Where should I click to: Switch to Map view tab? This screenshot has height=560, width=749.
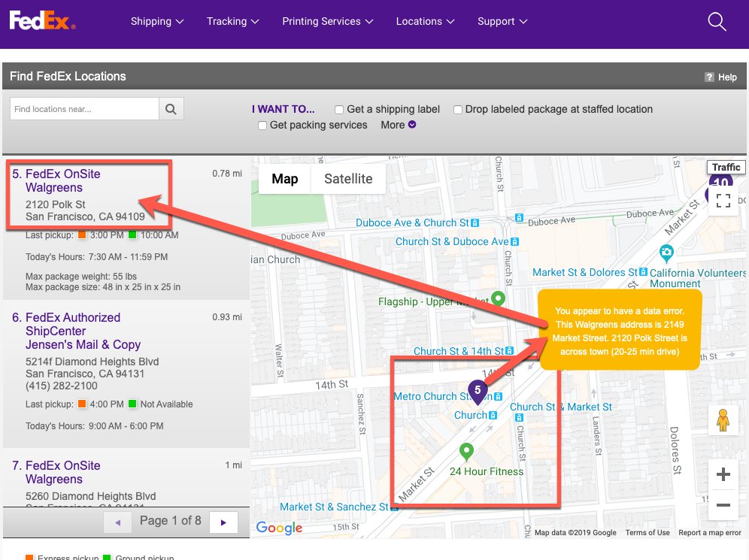285,179
